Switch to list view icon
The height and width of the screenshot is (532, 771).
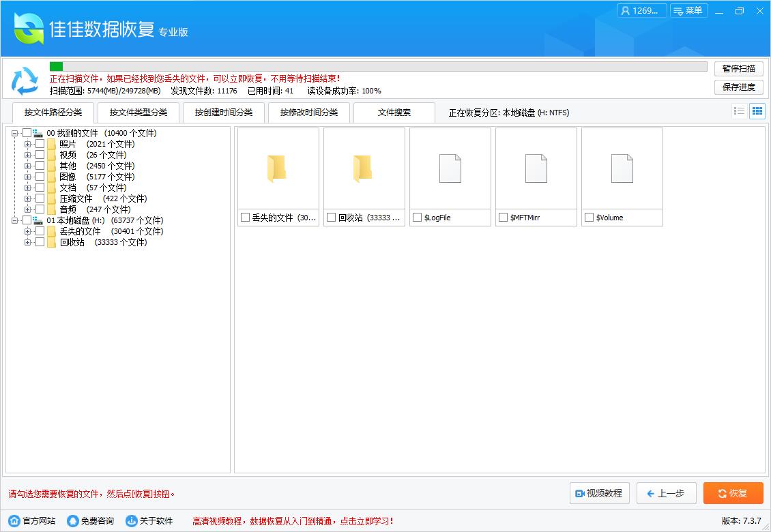[739, 111]
